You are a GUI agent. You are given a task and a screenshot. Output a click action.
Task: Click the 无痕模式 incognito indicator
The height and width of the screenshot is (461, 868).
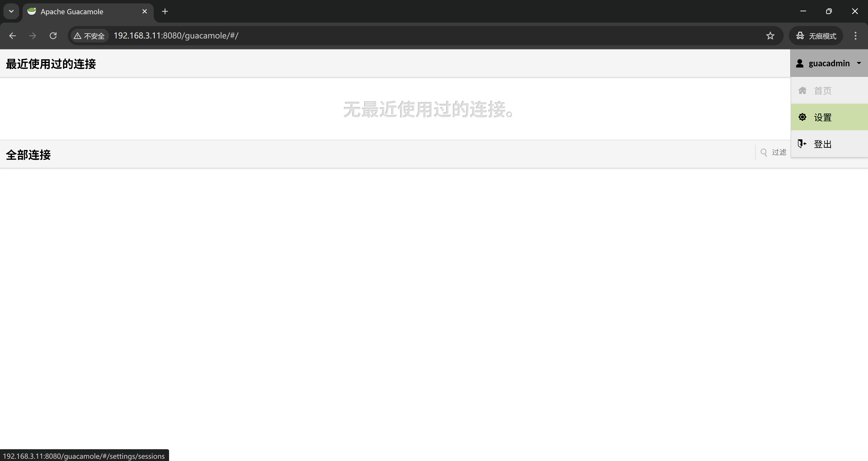816,36
